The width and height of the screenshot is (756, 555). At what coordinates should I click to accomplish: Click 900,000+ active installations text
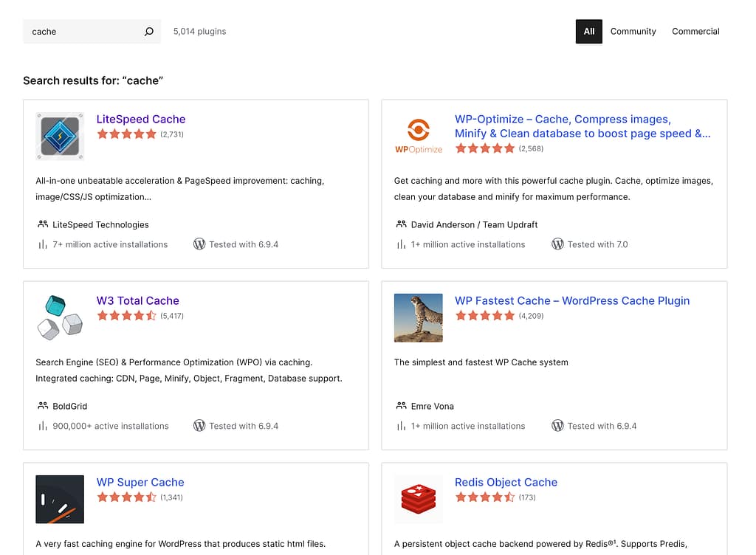tap(111, 426)
